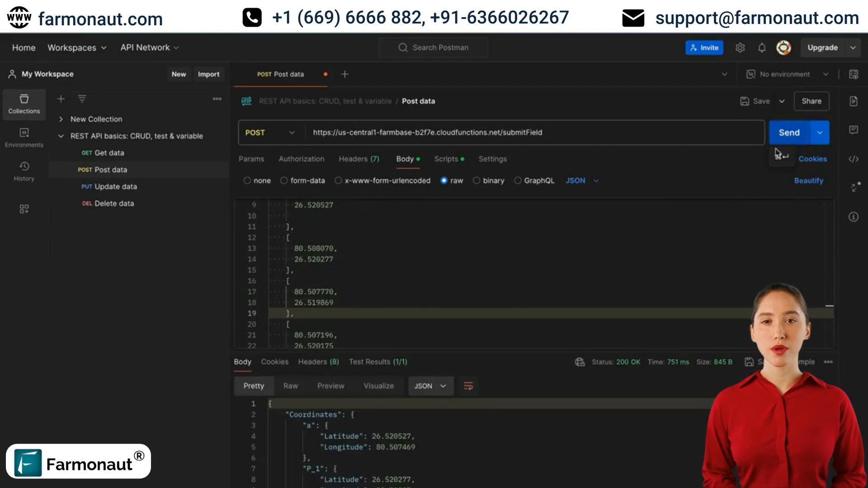This screenshot has width=868, height=488.
Task: Click the Share button for the request
Action: coord(812,101)
